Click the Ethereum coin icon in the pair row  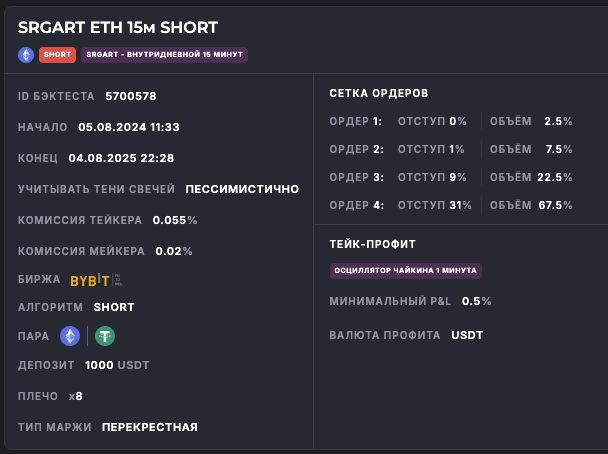coord(70,336)
